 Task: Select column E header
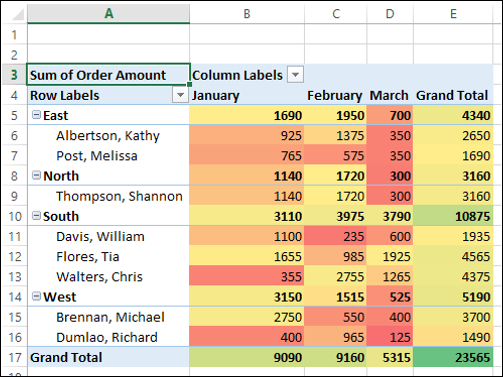pos(453,14)
